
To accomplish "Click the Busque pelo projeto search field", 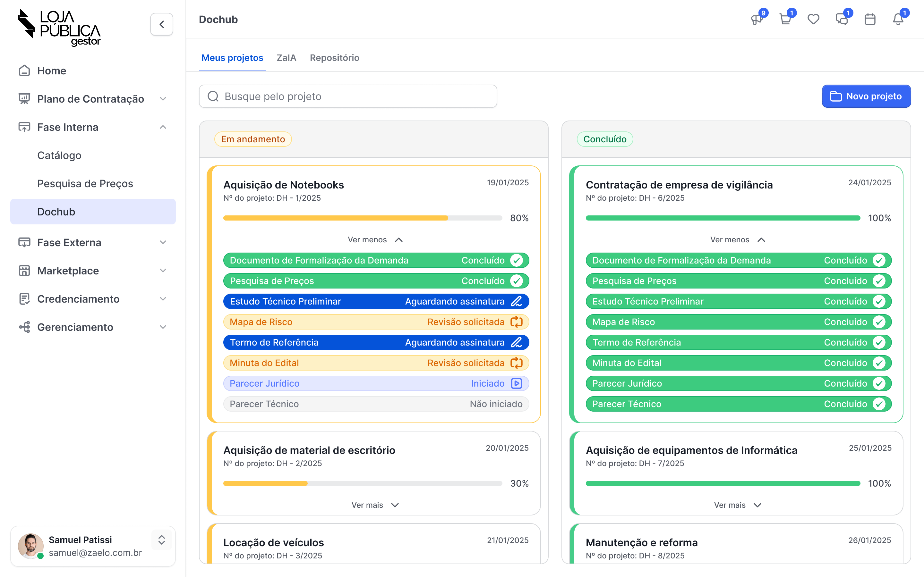I will coord(348,96).
